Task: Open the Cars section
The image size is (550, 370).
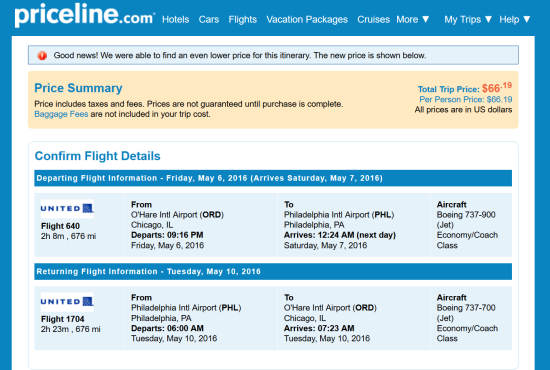Action: (209, 20)
